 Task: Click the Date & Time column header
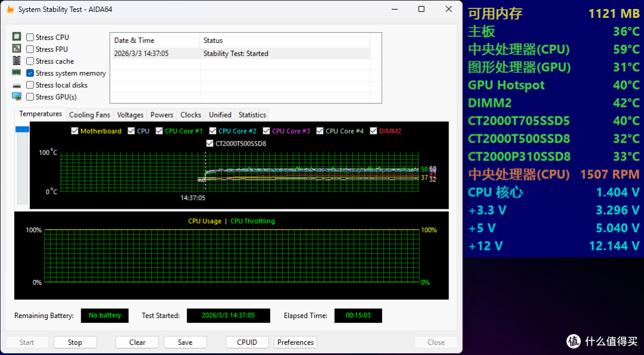(155, 40)
